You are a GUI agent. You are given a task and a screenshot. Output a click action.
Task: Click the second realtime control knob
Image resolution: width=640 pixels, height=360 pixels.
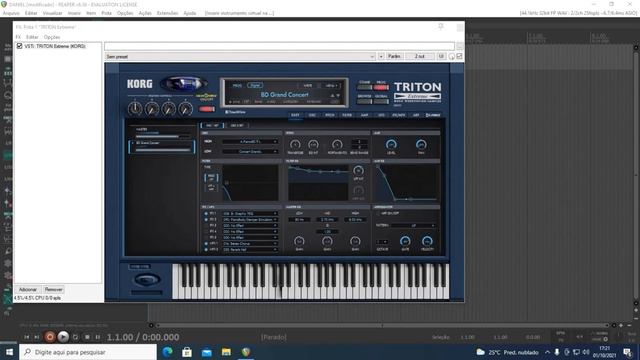152,109
